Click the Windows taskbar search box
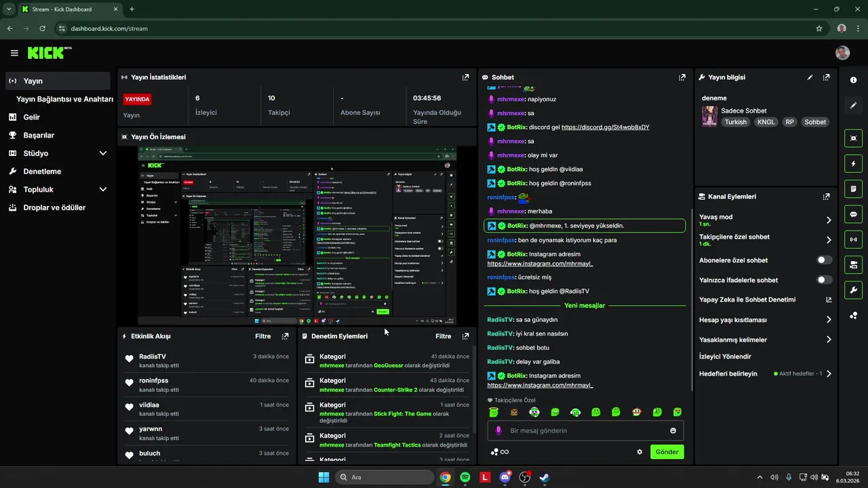Screen dimensions: 868x488 tap(384, 477)
